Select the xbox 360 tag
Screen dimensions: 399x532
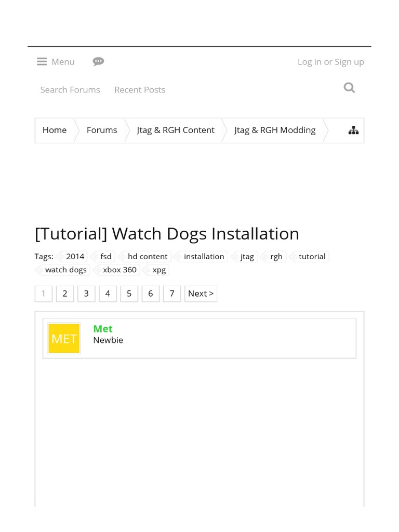pyautogui.click(x=117, y=270)
